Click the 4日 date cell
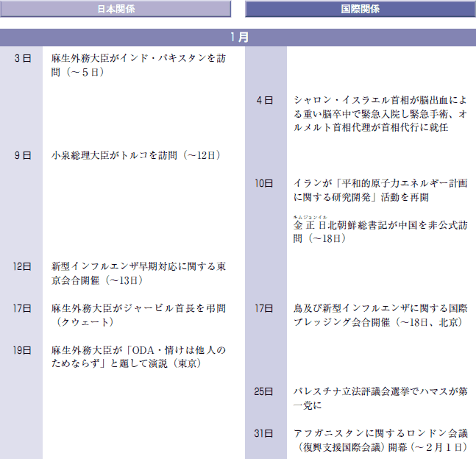The width and height of the screenshot is (476, 459). click(265, 99)
